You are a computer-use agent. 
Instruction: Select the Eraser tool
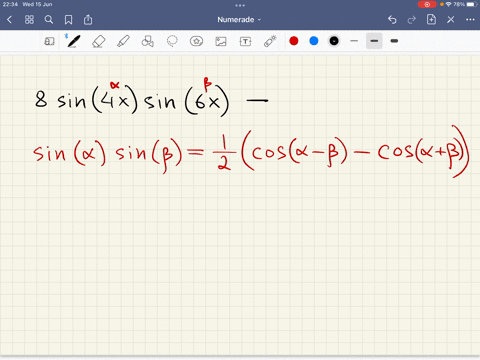[98, 41]
